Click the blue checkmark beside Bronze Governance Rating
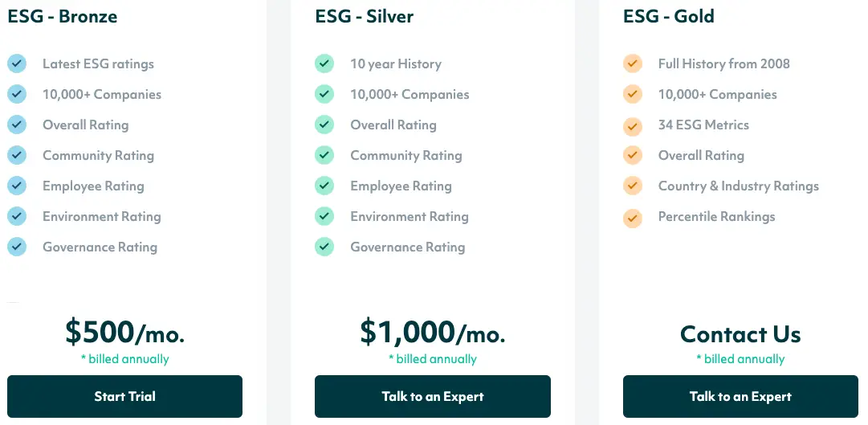This screenshot has width=868, height=425. point(17,247)
